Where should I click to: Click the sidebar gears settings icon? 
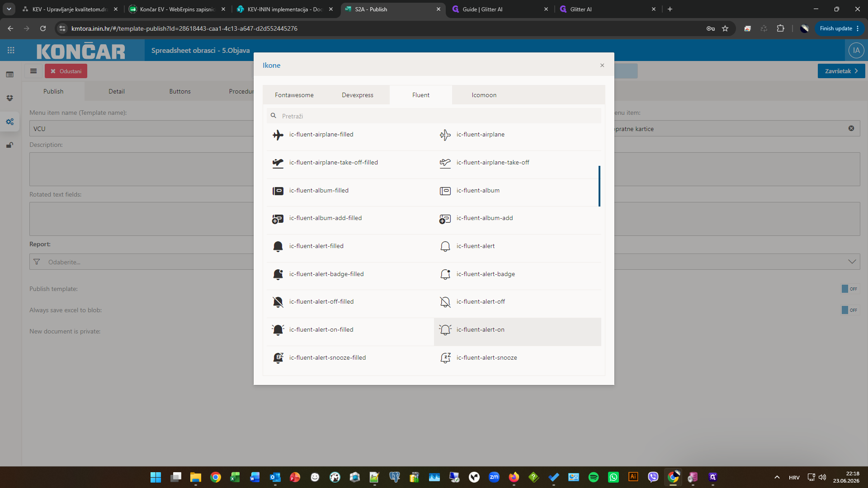[10, 122]
